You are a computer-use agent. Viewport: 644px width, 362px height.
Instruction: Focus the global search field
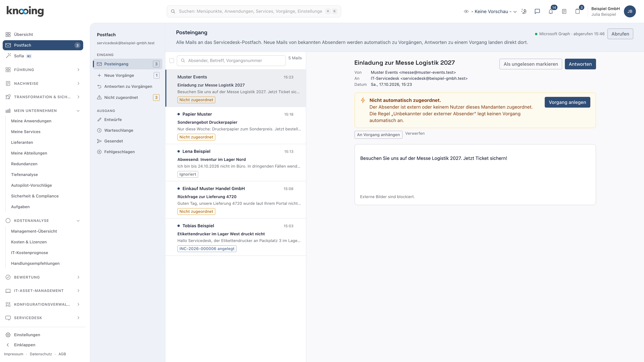[254, 12]
